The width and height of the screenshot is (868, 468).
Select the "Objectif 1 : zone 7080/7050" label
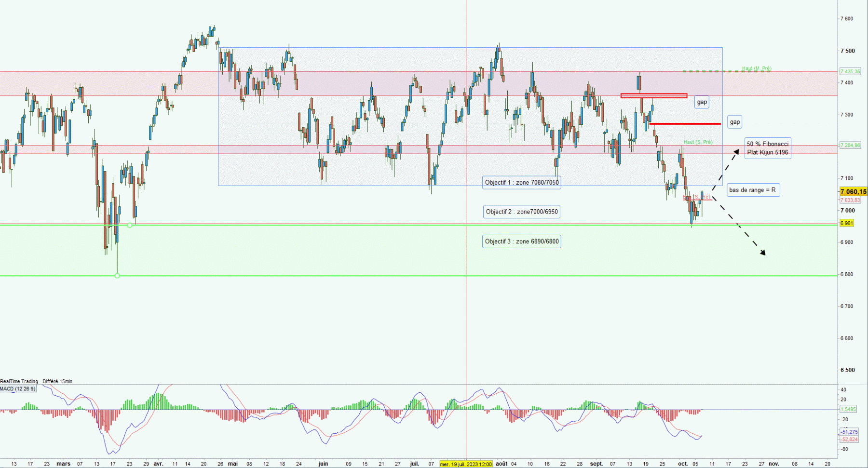tap(522, 182)
